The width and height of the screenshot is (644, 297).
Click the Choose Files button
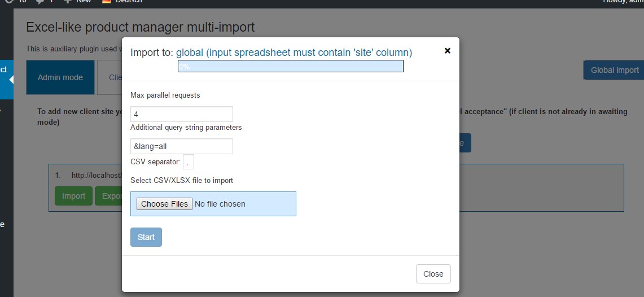(x=164, y=204)
